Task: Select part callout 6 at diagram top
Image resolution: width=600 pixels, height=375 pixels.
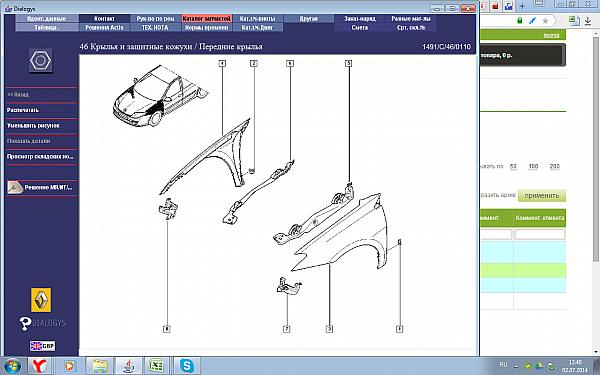Action: pos(290,63)
